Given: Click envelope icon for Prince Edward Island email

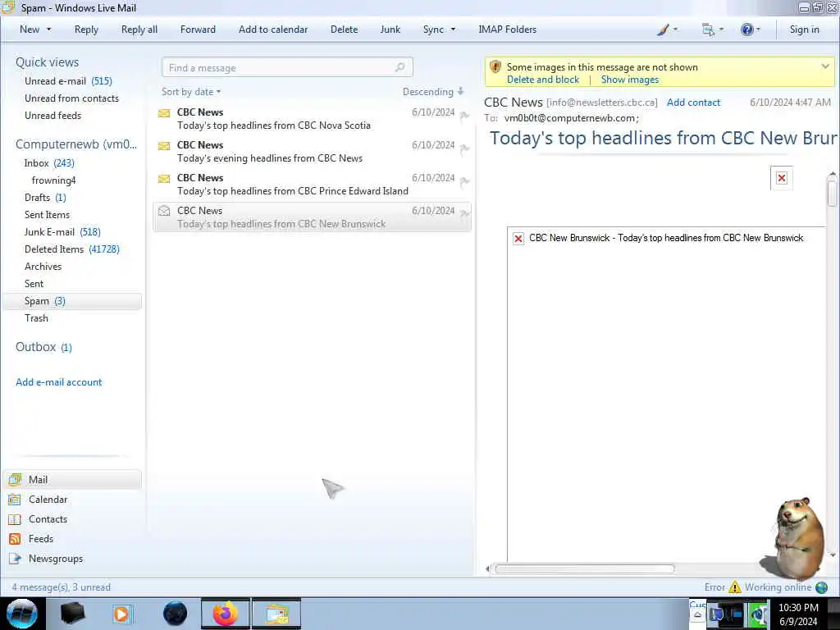Looking at the screenshot, I should [164, 178].
